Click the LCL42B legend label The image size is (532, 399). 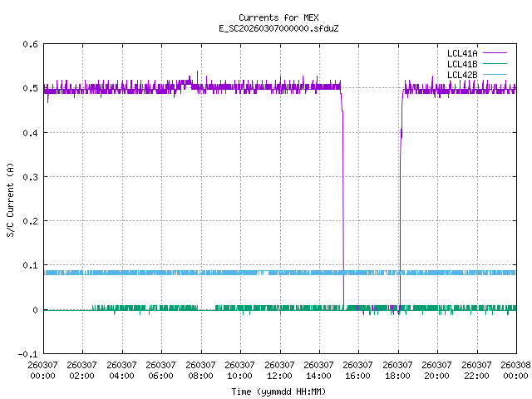(x=463, y=75)
